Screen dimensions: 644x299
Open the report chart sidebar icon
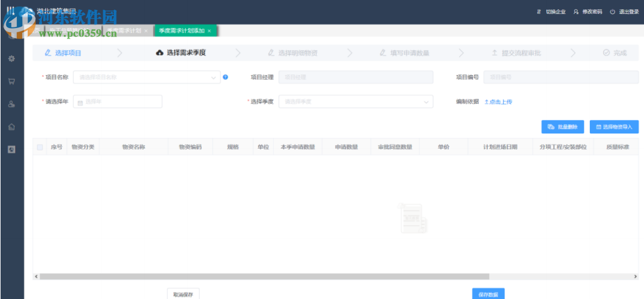[12, 149]
